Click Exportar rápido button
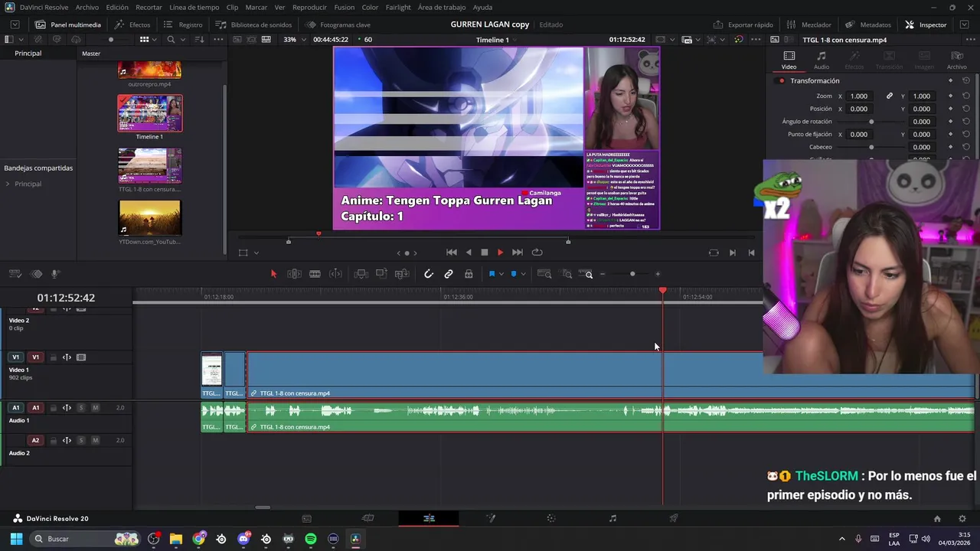This screenshot has height=551, width=980. 743,24
